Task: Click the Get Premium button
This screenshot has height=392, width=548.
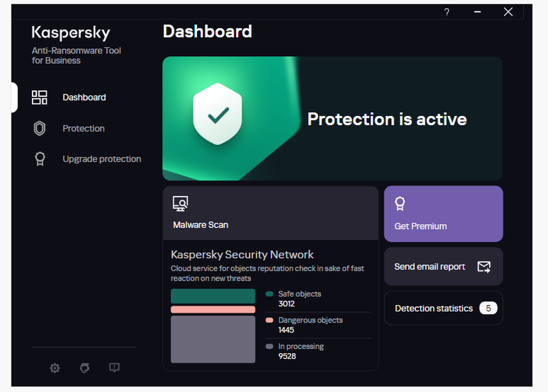Action: (443, 214)
